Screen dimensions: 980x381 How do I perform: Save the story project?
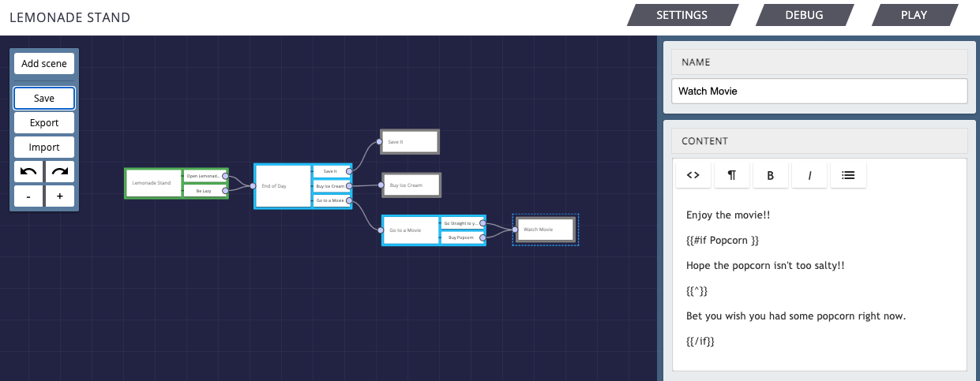(x=44, y=99)
